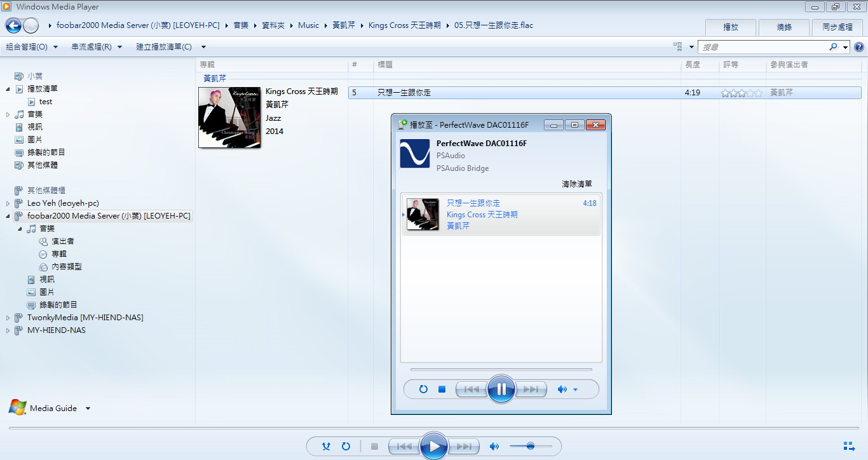
Task: Expand the MY-HIEND-NAS node
Action: [x=8, y=330]
